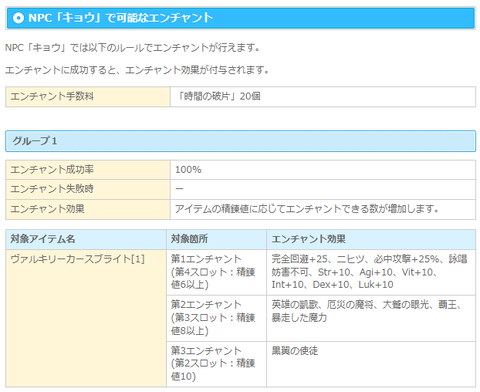The image size is (480, 392).
Task: Click the sentence エンチャントに成功すると、エンチャント効果が付与されます。
Action: point(137,70)
